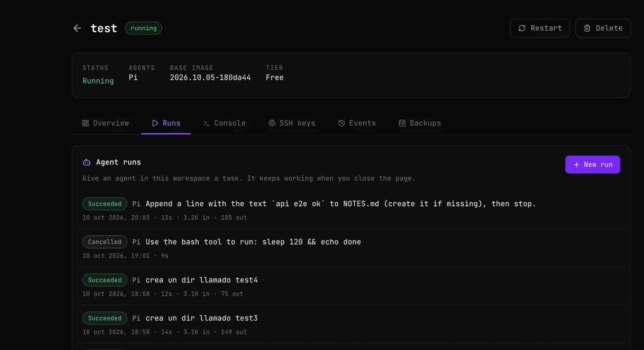Go back using the left arrow icon
This screenshot has width=644, height=350.
coord(77,28)
